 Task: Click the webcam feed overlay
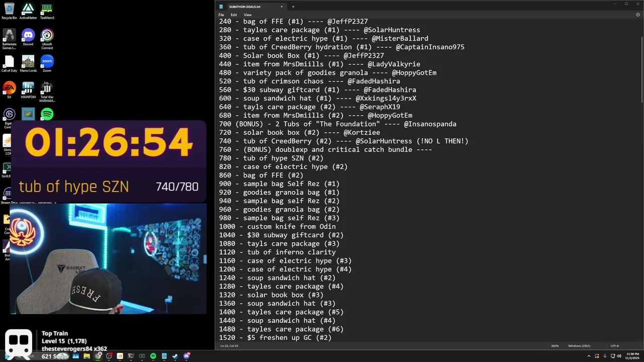108,259
